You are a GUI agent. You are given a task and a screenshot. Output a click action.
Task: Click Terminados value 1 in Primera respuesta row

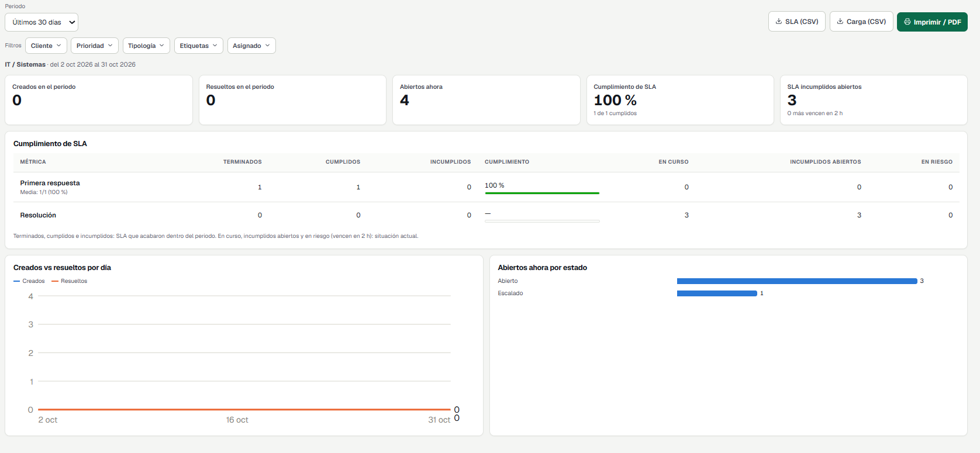click(260, 187)
